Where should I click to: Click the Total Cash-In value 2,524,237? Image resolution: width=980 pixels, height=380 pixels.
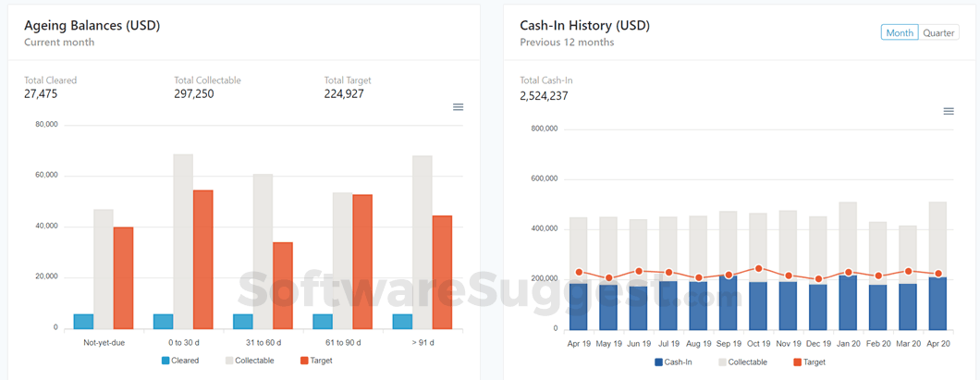(544, 95)
